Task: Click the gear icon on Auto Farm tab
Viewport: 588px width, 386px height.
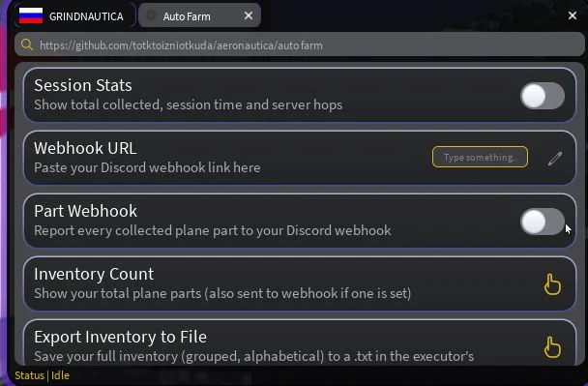Action: (x=151, y=15)
